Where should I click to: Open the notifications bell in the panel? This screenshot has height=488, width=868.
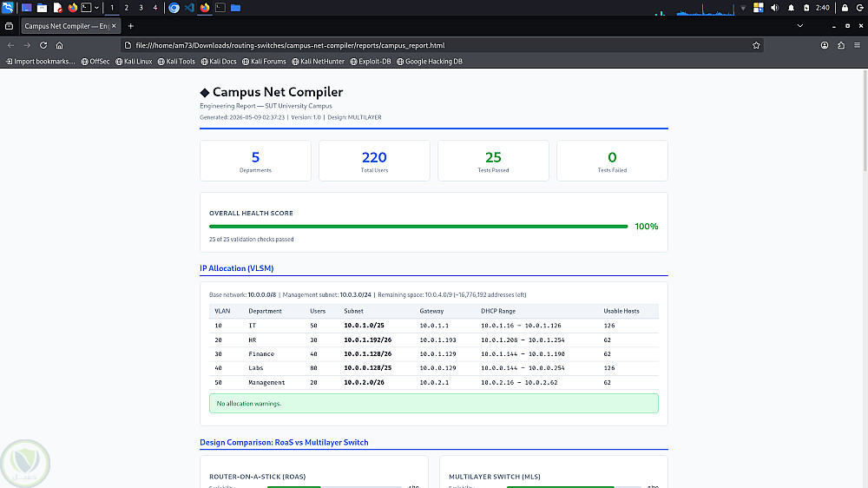[791, 8]
